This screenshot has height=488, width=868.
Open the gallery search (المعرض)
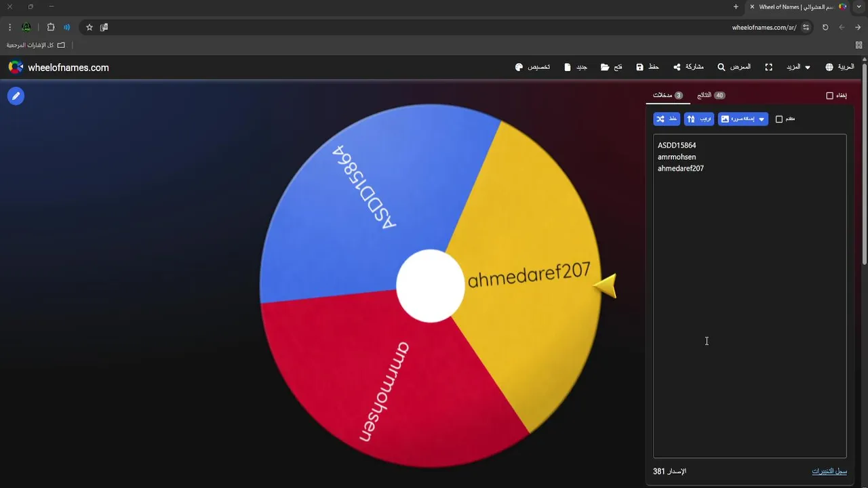734,67
